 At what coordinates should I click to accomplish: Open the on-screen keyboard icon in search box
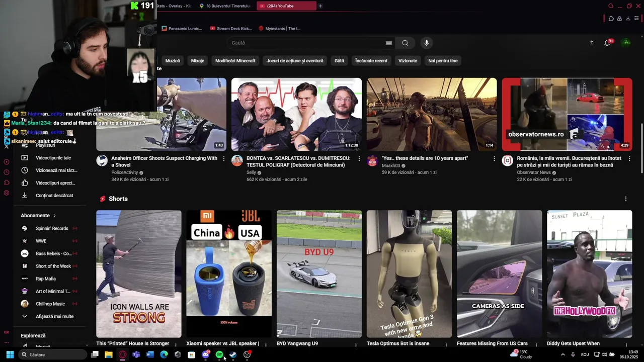click(389, 43)
